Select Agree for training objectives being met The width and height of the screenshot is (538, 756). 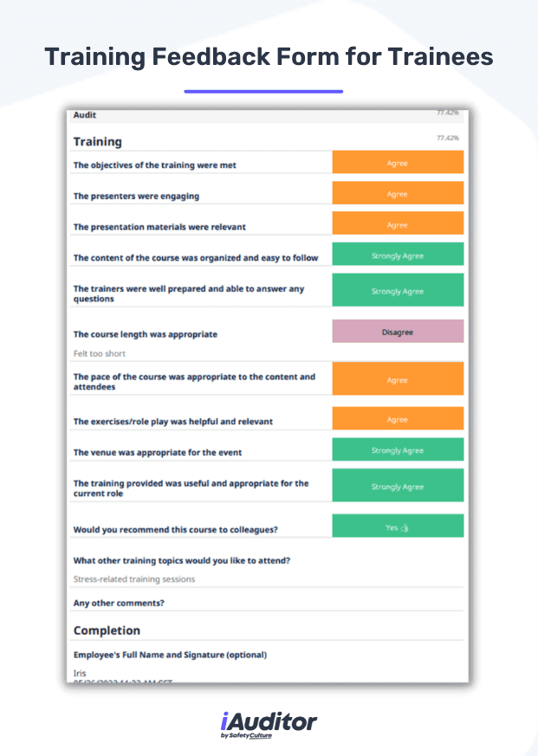[398, 162]
